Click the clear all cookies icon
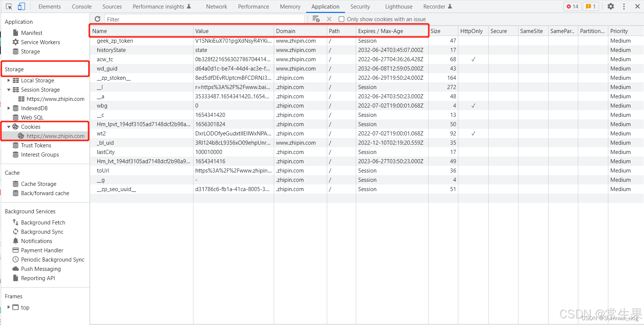 [x=316, y=19]
